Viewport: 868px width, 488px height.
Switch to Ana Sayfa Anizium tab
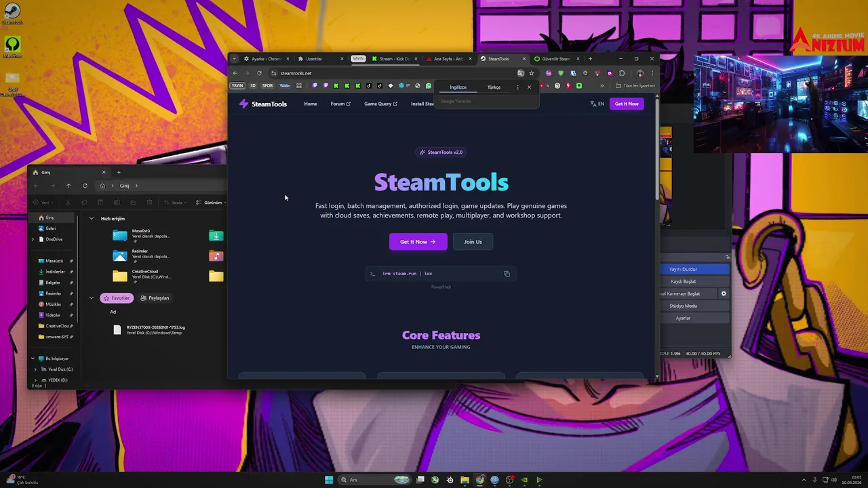click(x=448, y=59)
